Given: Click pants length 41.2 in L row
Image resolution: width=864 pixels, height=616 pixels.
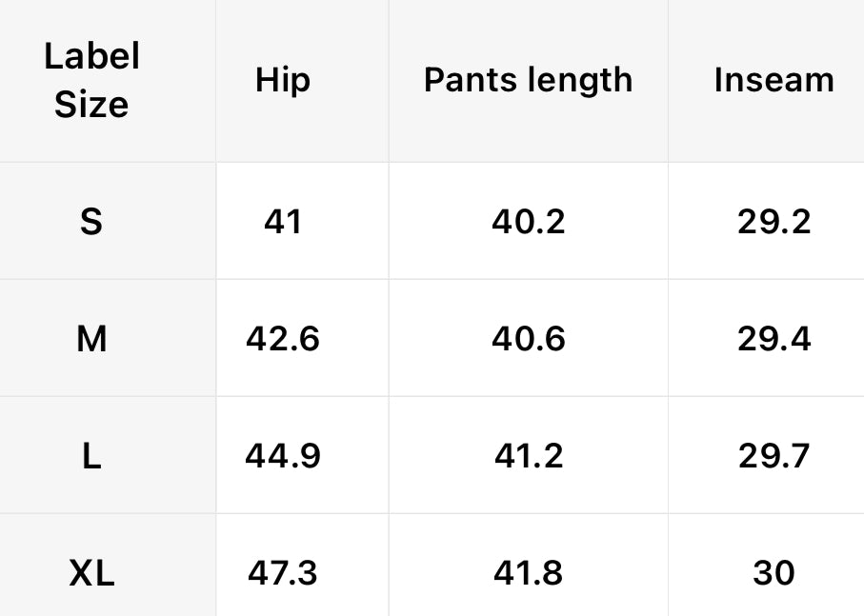Looking at the screenshot, I should click(x=528, y=456).
